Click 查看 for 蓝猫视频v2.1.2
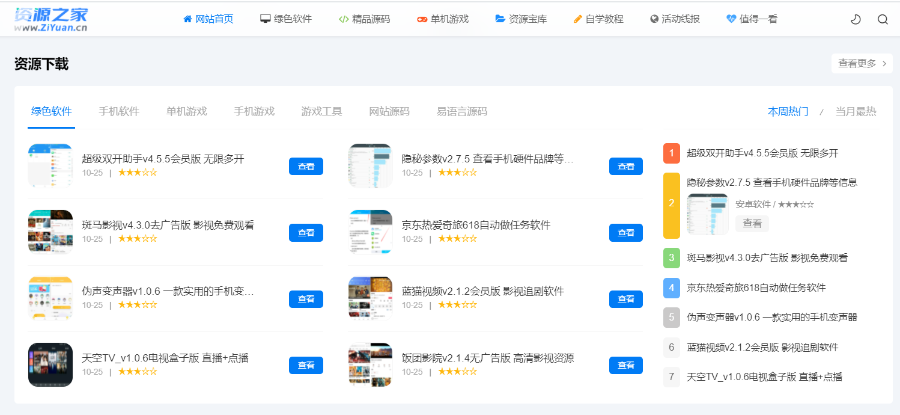This screenshot has height=415, width=900. tap(626, 299)
